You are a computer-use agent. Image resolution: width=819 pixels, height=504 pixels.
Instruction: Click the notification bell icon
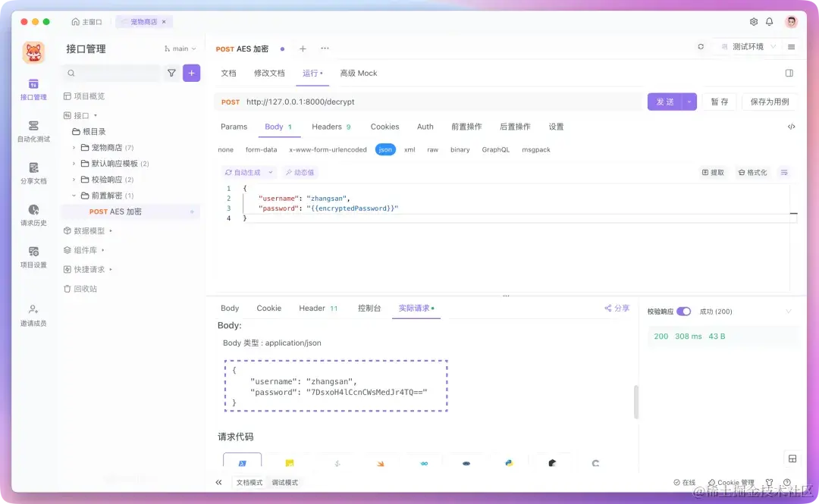769,22
